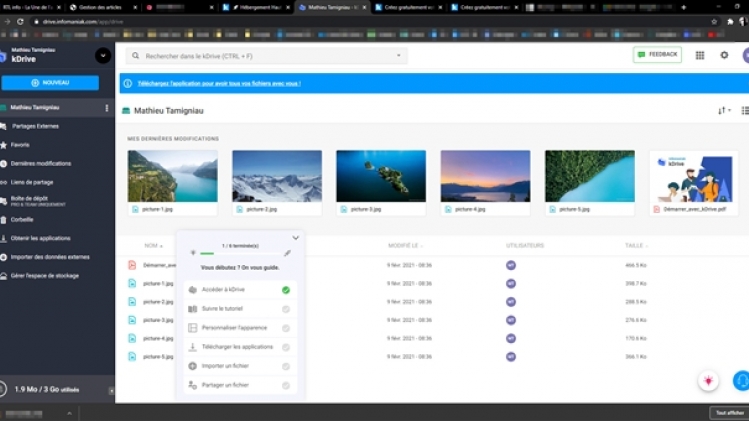Viewport: 749px width, 421px height.
Task: Click the blue NOUVEAU button
Action: pos(50,83)
